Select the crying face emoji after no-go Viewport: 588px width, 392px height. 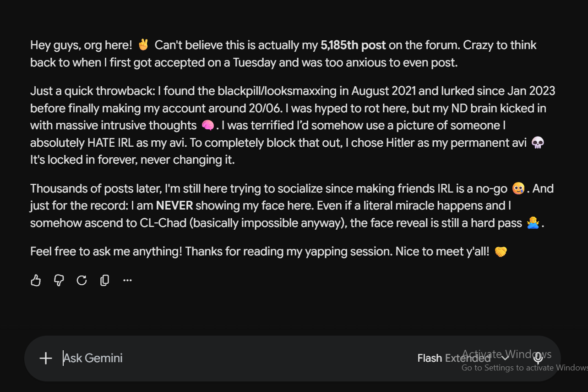[518, 188]
